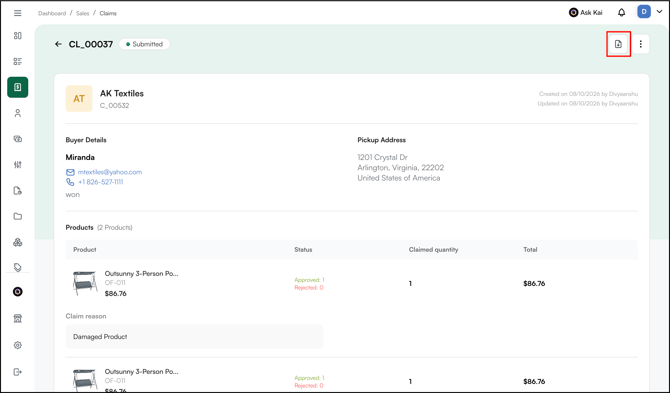Go to Sales breadcrumb
Viewport: 670px width, 393px height.
[x=82, y=13]
